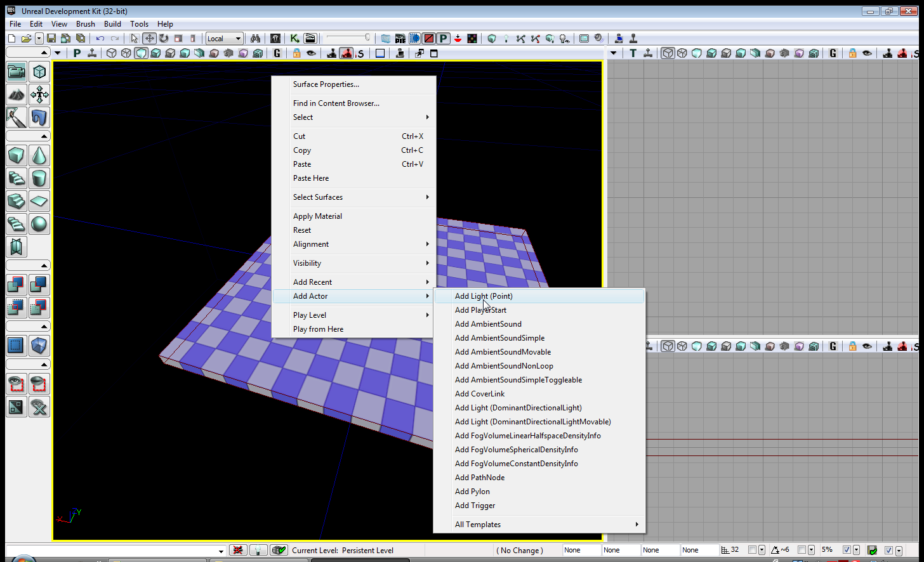Click the binoculars search icon in toolbar

[x=255, y=39]
